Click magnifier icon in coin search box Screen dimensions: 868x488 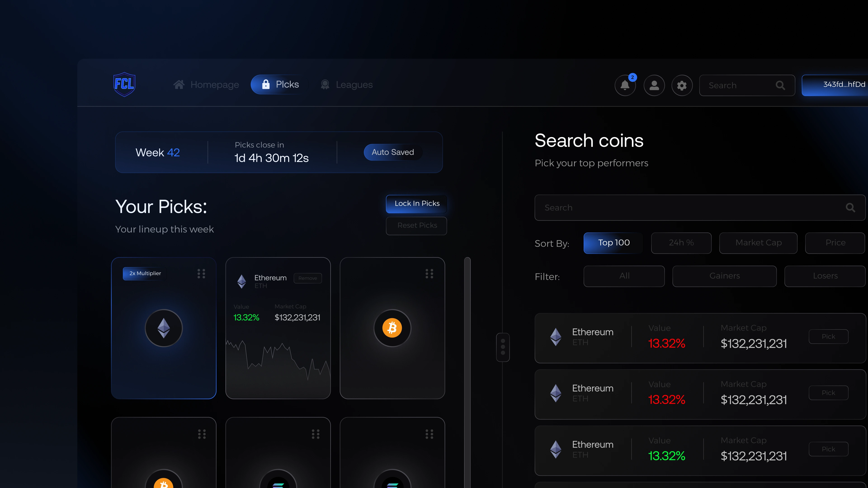click(850, 208)
